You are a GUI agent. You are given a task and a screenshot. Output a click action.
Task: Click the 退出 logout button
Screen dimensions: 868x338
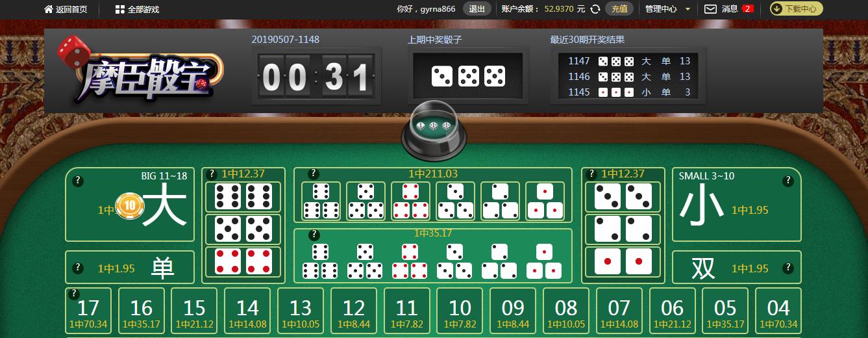click(477, 9)
